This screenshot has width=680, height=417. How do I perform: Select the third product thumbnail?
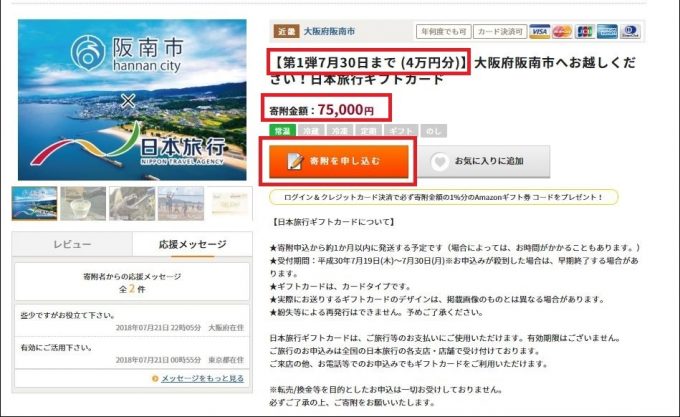pos(132,203)
